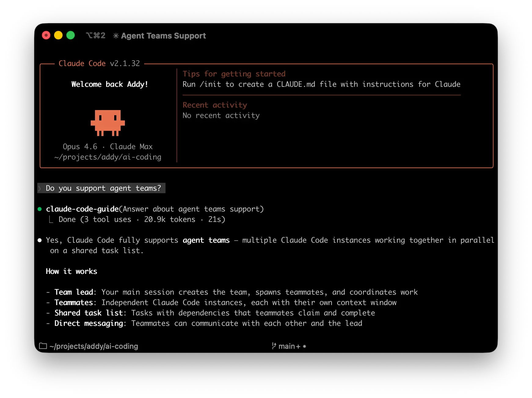
Task: Click 'Tips for getting started' heading
Action: coord(234,74)
